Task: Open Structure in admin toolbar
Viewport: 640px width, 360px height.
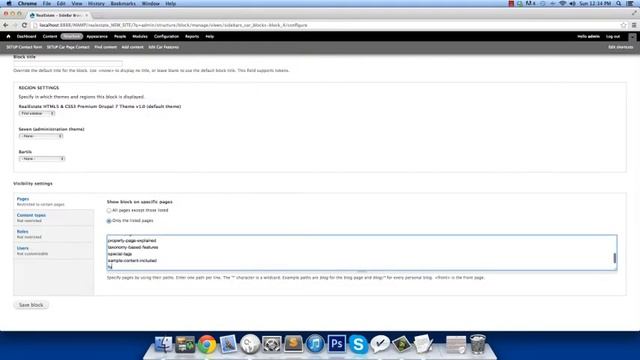Action: (x=72, y=36)
